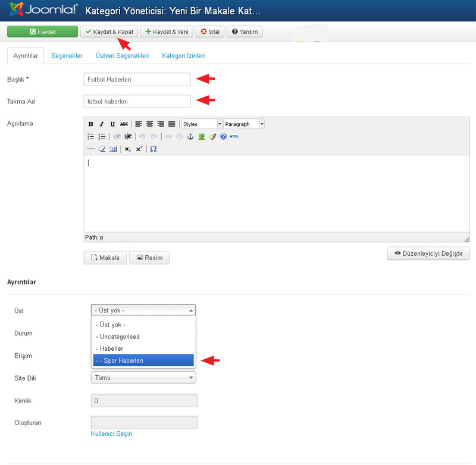Choose 'Spor Haberleri' as parent category
The width and height of the screenshot is (476, 465).
[143, 360]
